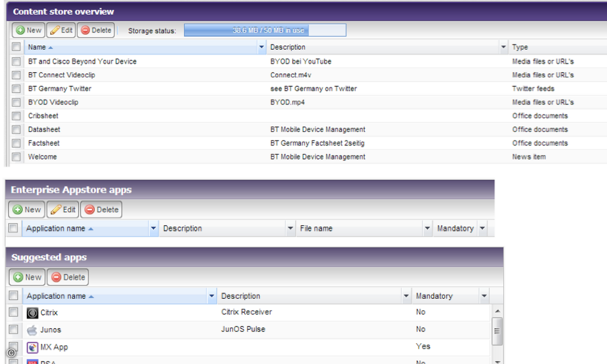Click "see BT Germany on Twitter" description

[x=314, y=88]
